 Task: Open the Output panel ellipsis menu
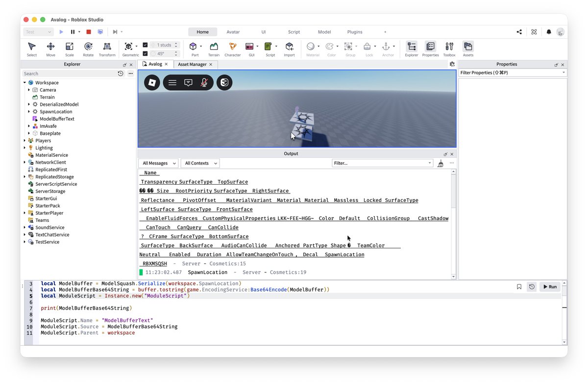[x=452, y=163]
